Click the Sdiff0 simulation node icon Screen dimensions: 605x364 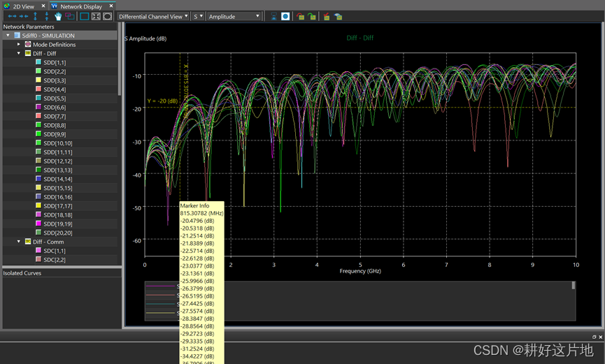pyautogui.click(x=17, y=36)
